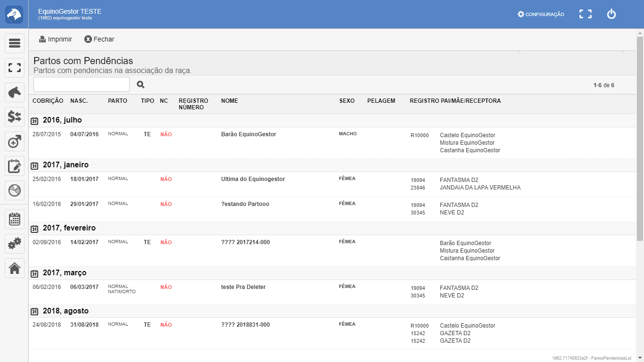Click calendar icon beside 2017, fevereiro
Viewport: 644px width, 362px height.
click(34, 229)
